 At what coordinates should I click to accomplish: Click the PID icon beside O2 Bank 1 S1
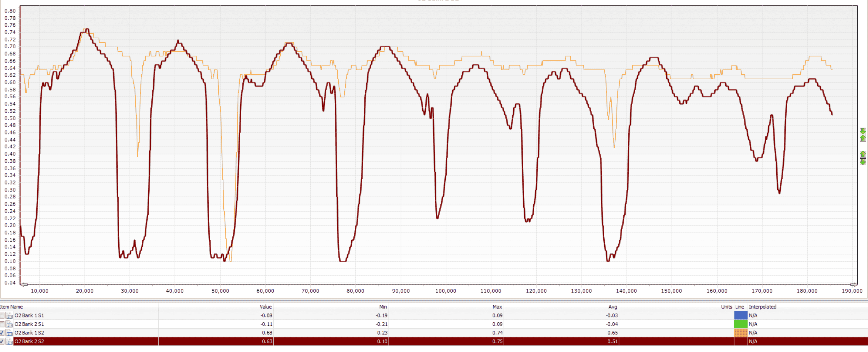click(x=9, y=316)
